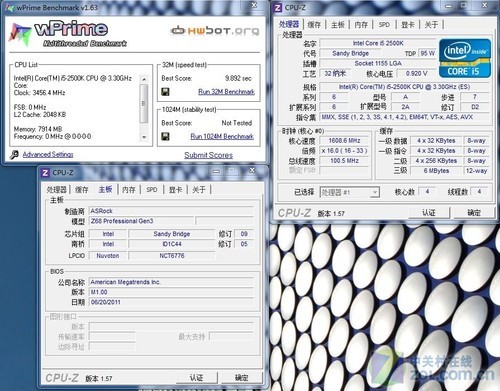500x391 pixels.
Task: Click 确定 button in mainboard CPU-Z window
Action: pyautogui.click(x=241, y=377)
